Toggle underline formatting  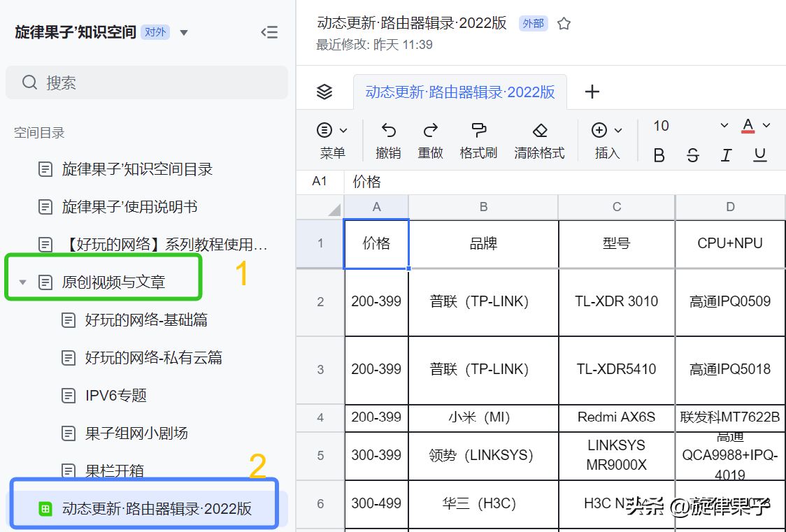pos(760,155)
